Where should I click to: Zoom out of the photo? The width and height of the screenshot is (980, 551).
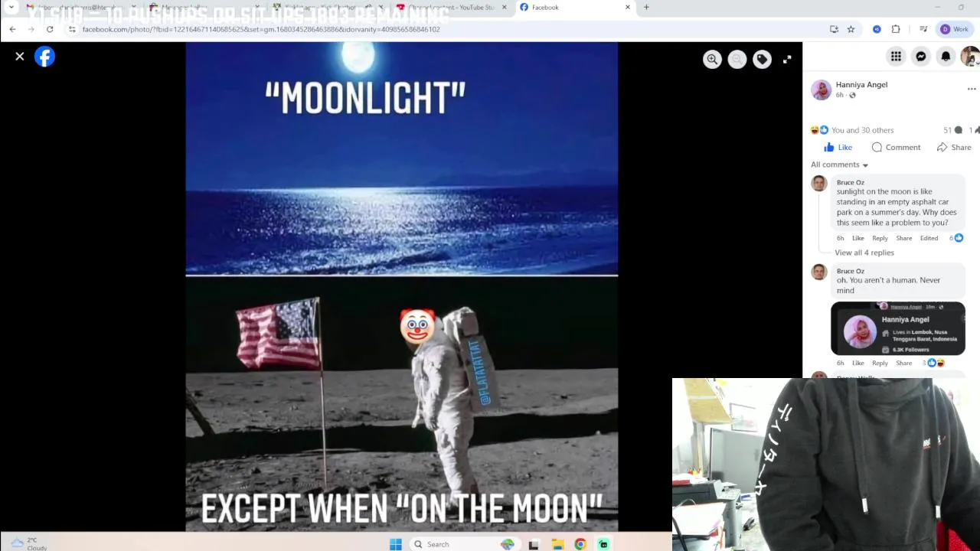click(737, 60)
